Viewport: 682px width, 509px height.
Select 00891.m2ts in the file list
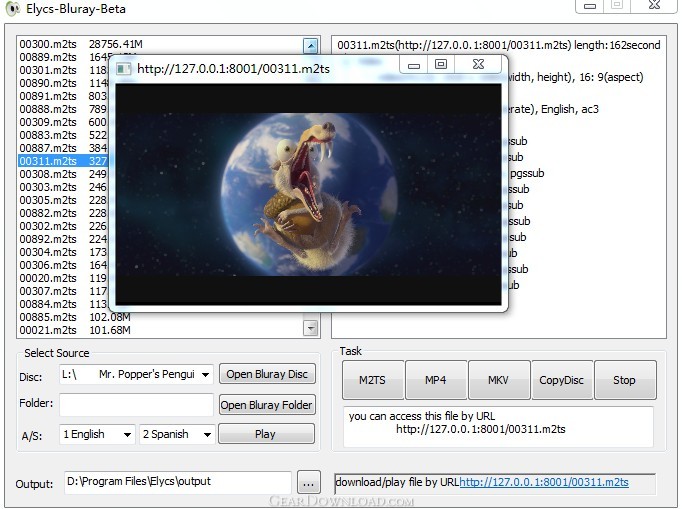[x=63, y=97]
